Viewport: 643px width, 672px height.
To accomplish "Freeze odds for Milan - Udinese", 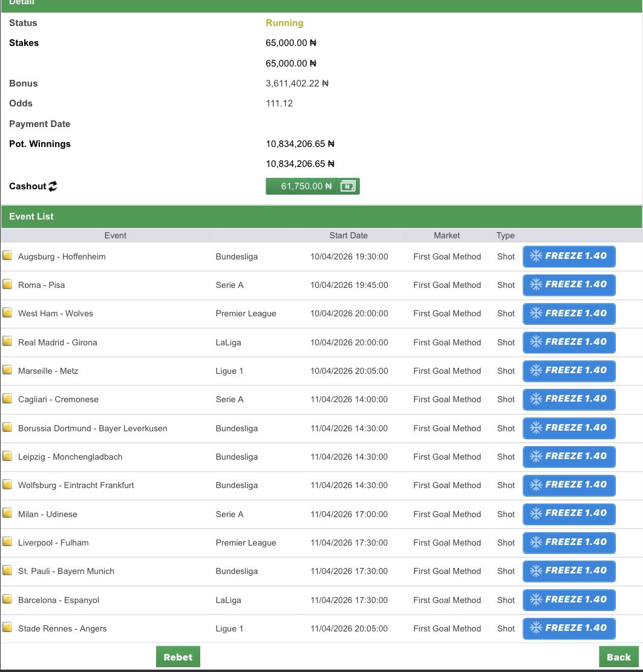I will point(569,514).
